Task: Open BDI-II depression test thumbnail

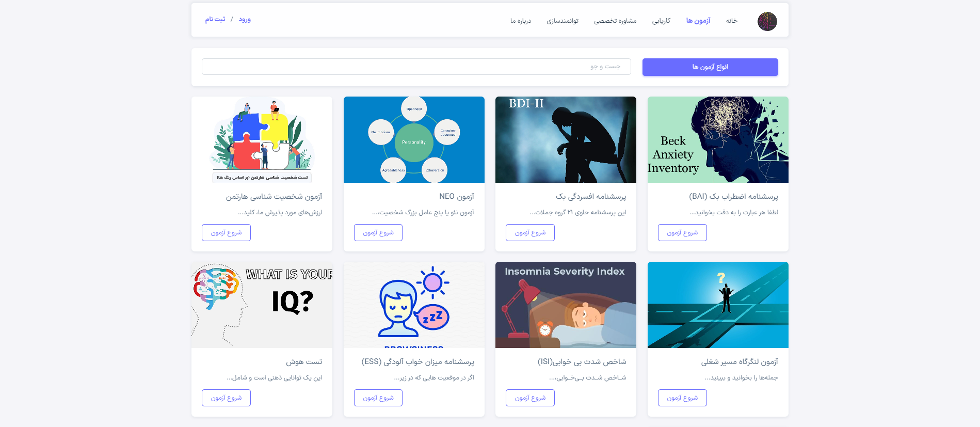Action: tap(566, 139)
